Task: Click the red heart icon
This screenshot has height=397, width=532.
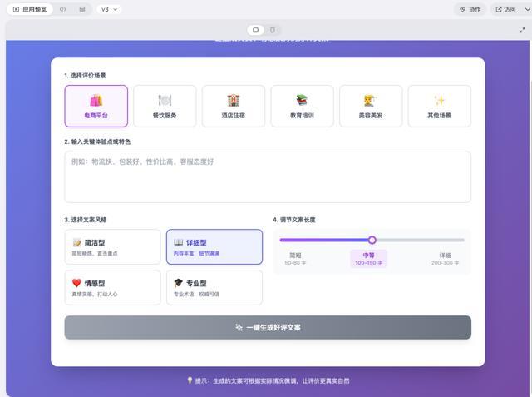Action: click(x=76, y=283)
